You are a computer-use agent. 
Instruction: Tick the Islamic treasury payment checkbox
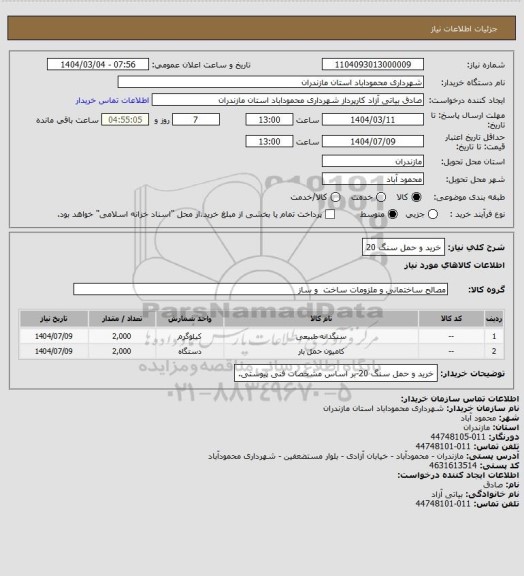[x=330, y=214]
